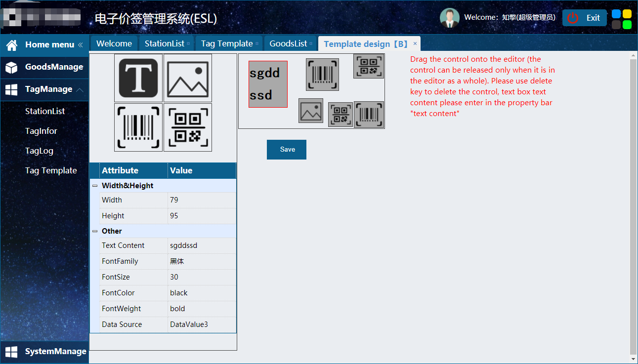This screenshot has width=638, height=364.
Task: Click the user avatar picture
Action: point(450,18)
